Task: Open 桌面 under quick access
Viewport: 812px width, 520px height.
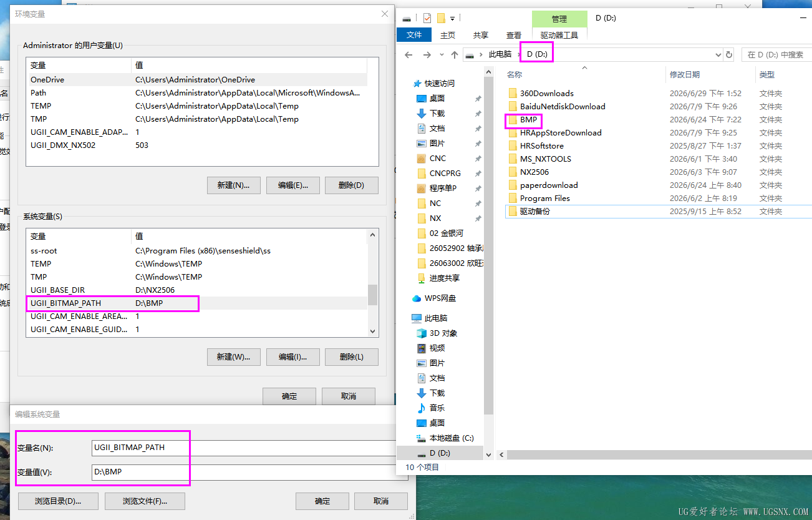Action: 437,98
